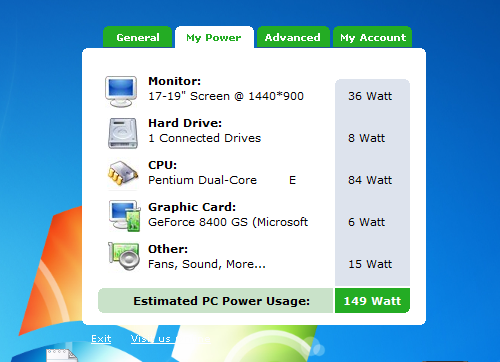Click the Monitor: heading
The width and height of the screenshot is (500, 362).
175,81
